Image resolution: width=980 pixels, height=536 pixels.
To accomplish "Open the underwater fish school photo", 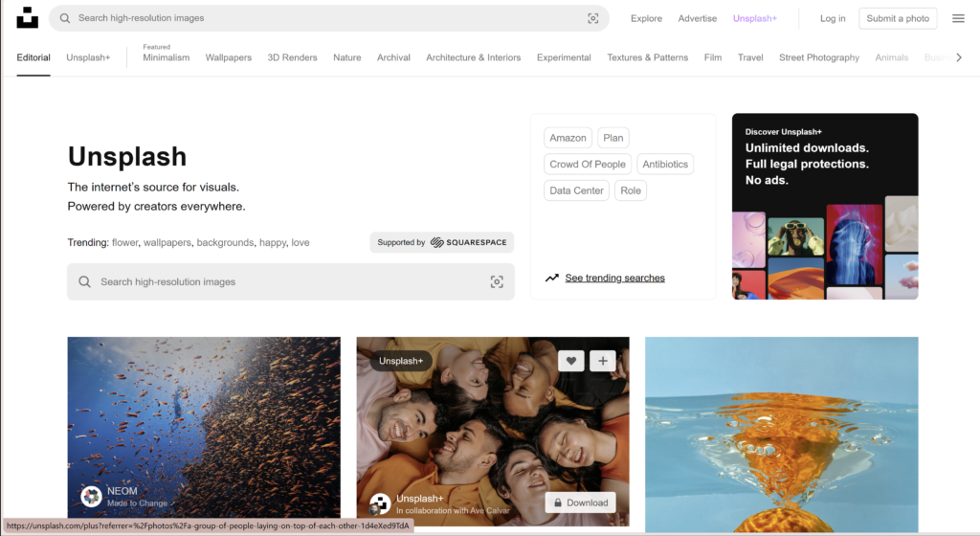I will tap(204, 427).
